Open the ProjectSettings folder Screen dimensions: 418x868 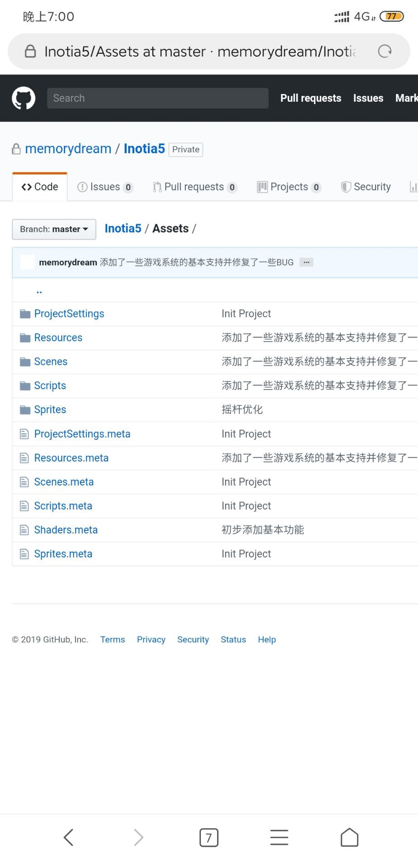pos(69,314)
